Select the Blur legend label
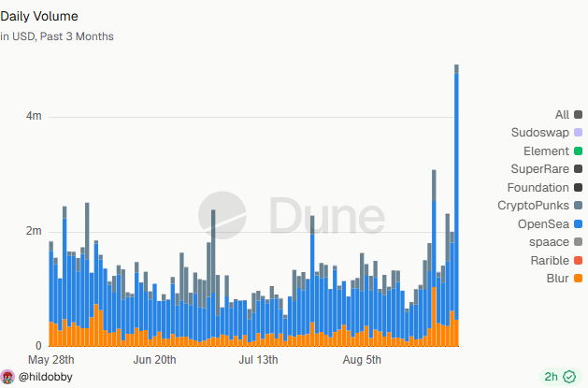The height and width of the screenshot is (388, 588). pyautogui.click(x=558, y=279)
